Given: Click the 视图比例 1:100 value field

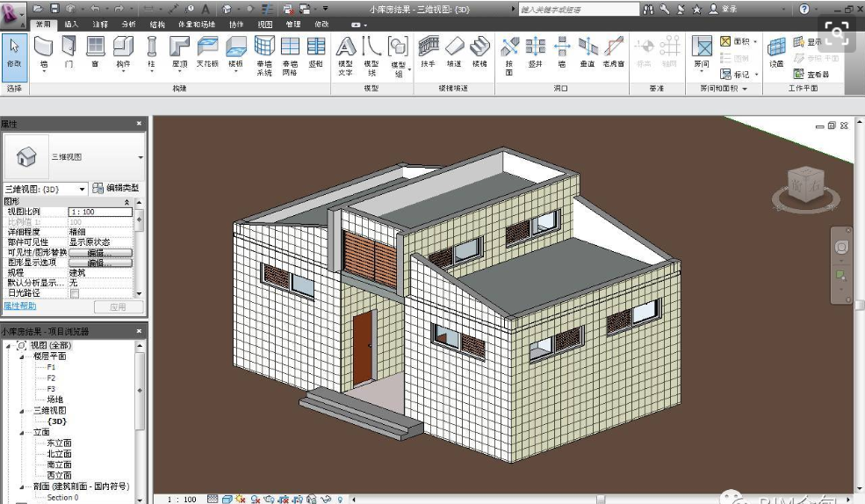Looking at the screenshot, I should click(100, 212).
